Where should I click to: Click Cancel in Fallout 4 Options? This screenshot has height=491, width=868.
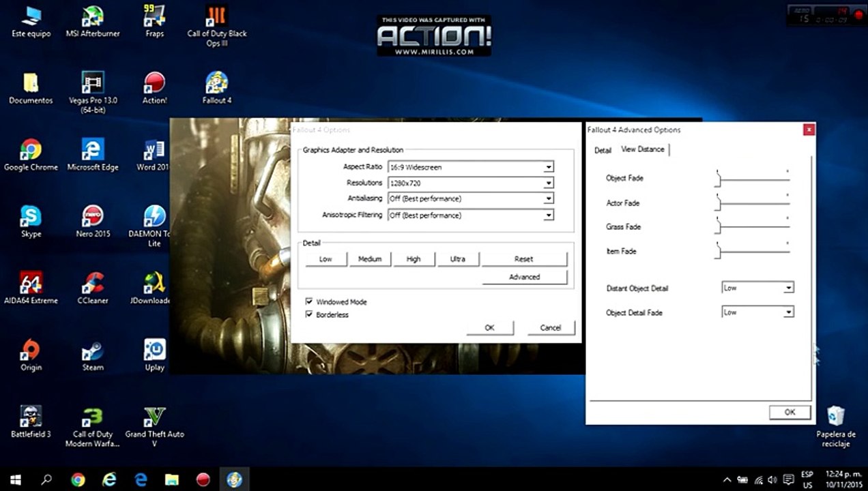point(550,328)
